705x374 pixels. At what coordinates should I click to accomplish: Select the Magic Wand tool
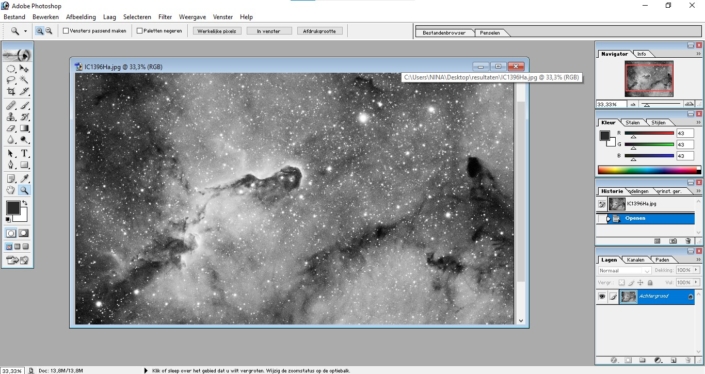click(24, 80)
